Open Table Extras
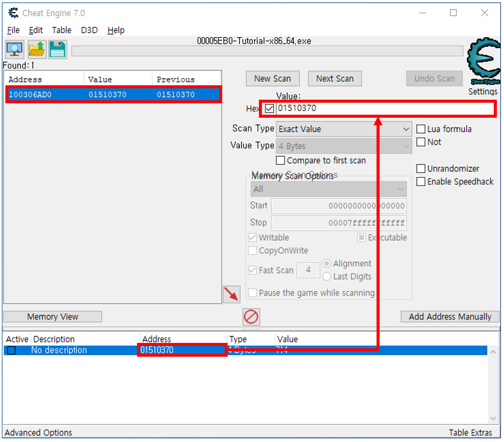Screen dimensions: 504x442 tap(470, 432)
